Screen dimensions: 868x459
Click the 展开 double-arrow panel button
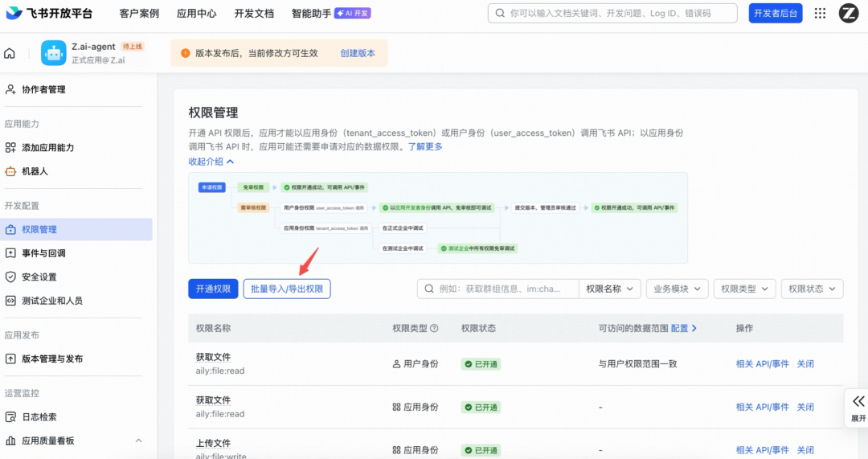[x=858, y=408]
